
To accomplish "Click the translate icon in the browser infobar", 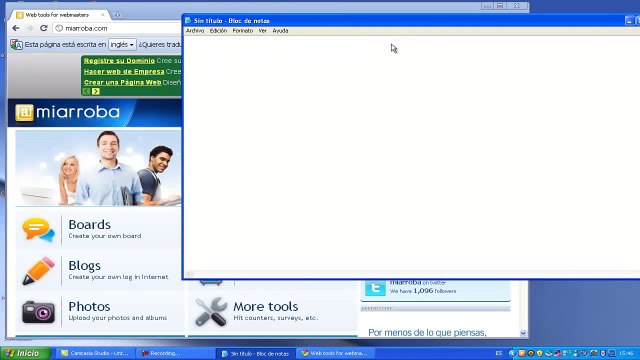I will coord(16,44).
